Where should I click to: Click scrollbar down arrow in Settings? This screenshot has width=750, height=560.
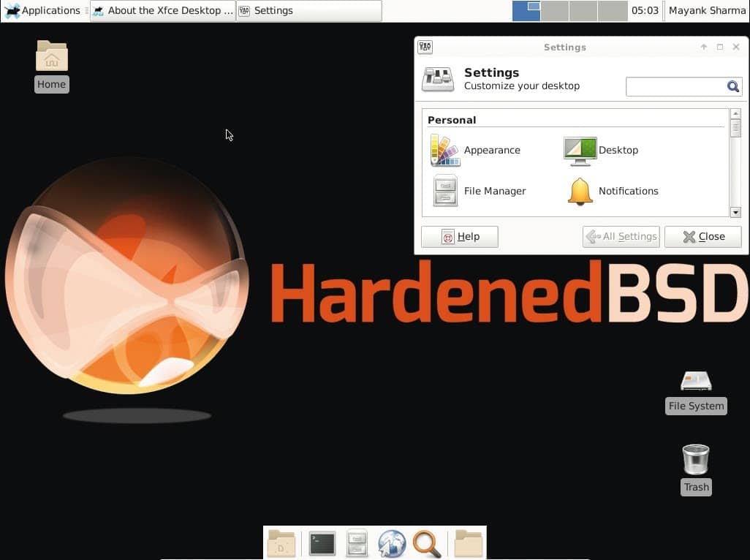[735, 212]
